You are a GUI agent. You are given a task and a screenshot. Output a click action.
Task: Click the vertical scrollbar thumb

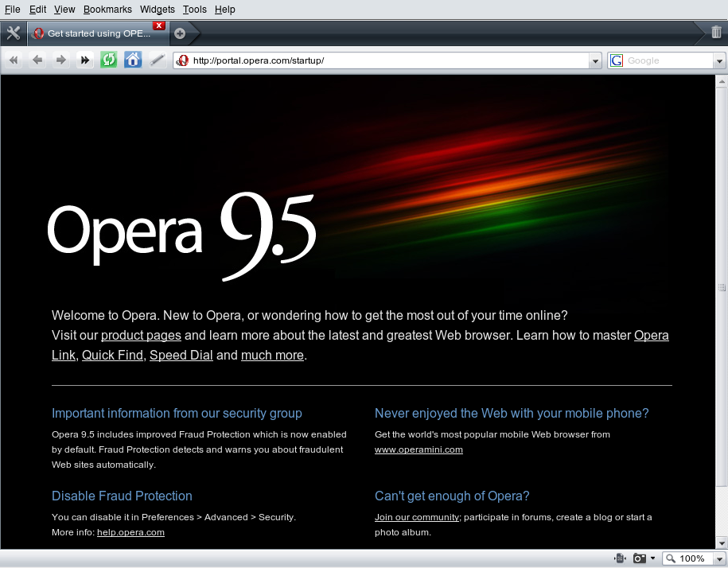722,287
